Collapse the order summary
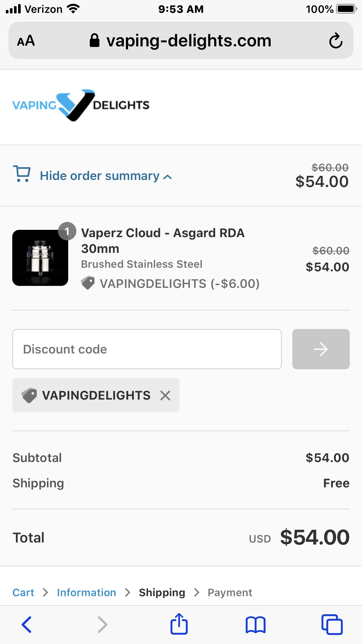 (x=100, y=176)
